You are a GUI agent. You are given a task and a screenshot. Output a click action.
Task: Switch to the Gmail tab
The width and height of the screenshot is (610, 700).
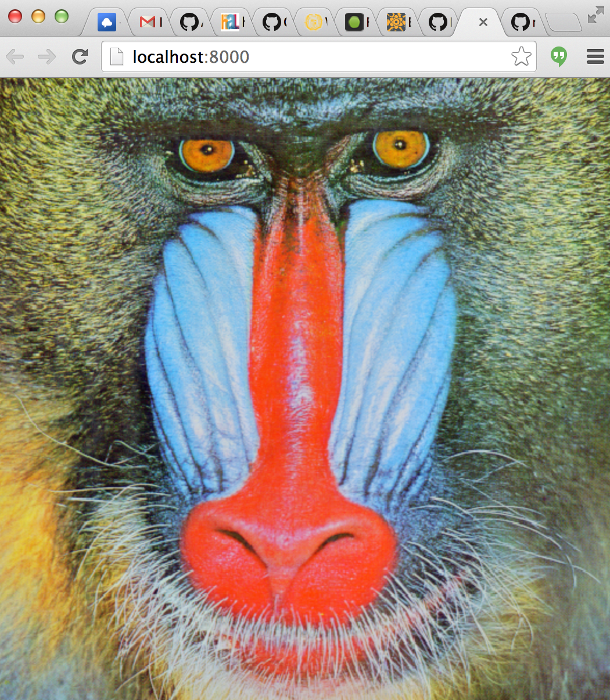pos(148,23)
